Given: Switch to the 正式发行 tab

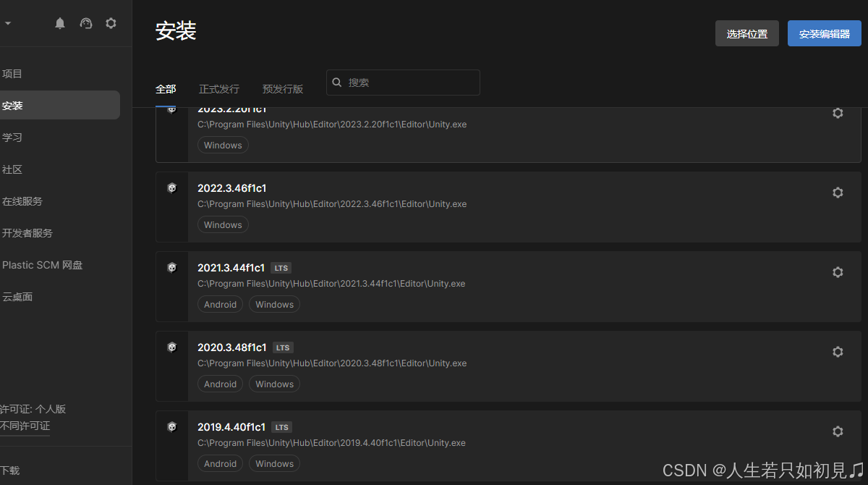Looking at the screenshot, I should [x=219, y=89].
